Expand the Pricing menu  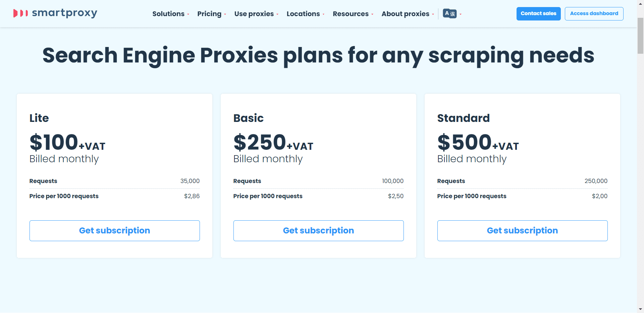(211, 14)
